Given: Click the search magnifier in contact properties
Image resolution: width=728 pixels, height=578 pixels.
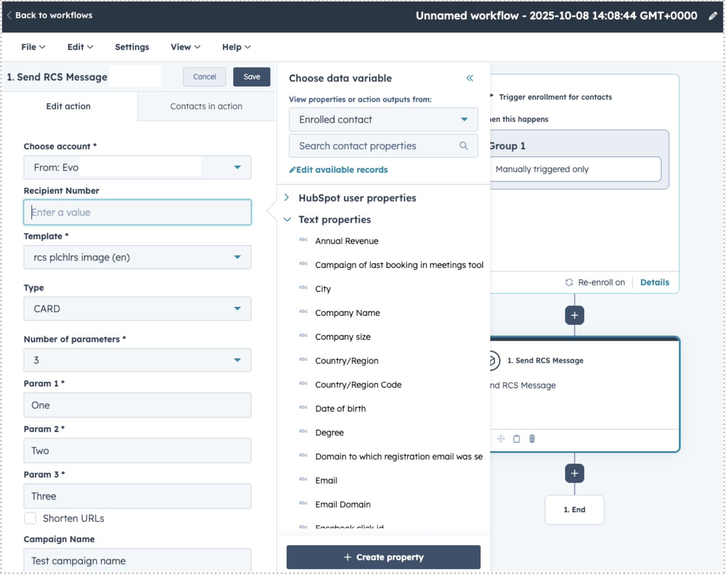Looking at the screenshot, I should (x=463, y=146).
